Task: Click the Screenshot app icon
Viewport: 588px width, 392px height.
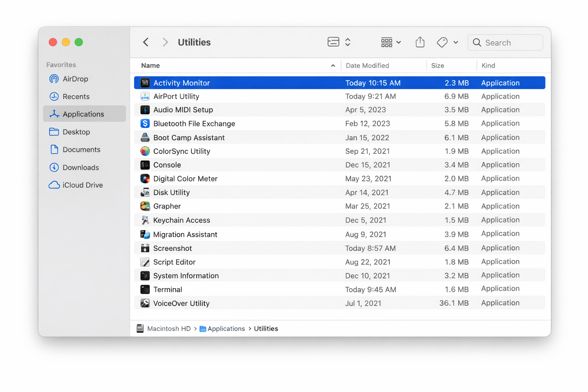Action: click(145, 248)
